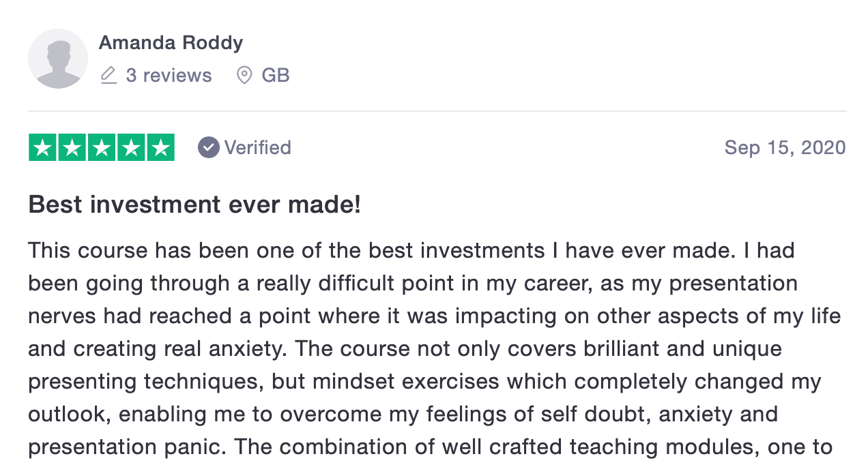Select the "3 reviews" count text
This screenshot has width=868, height=465.
[x=169, y=75]
